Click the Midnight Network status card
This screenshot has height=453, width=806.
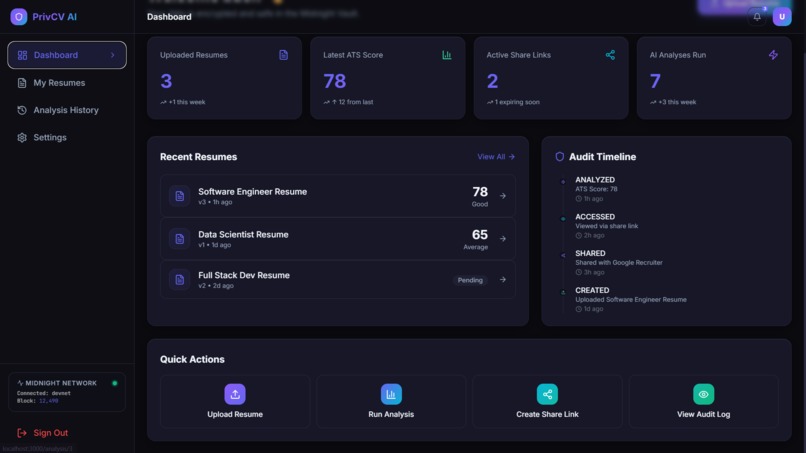[67, 392]
